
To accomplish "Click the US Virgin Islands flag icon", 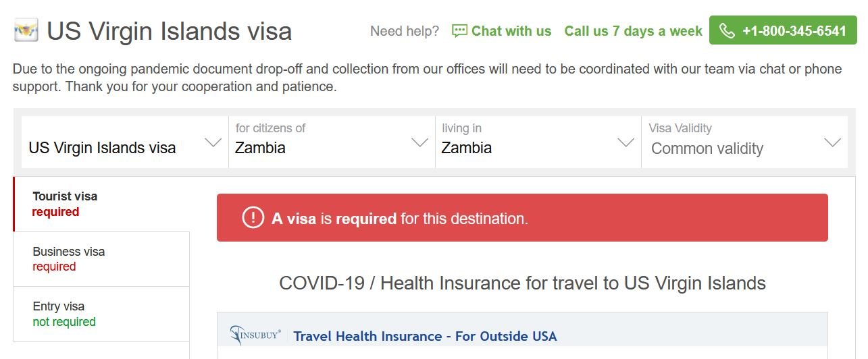I will point(26,30).
